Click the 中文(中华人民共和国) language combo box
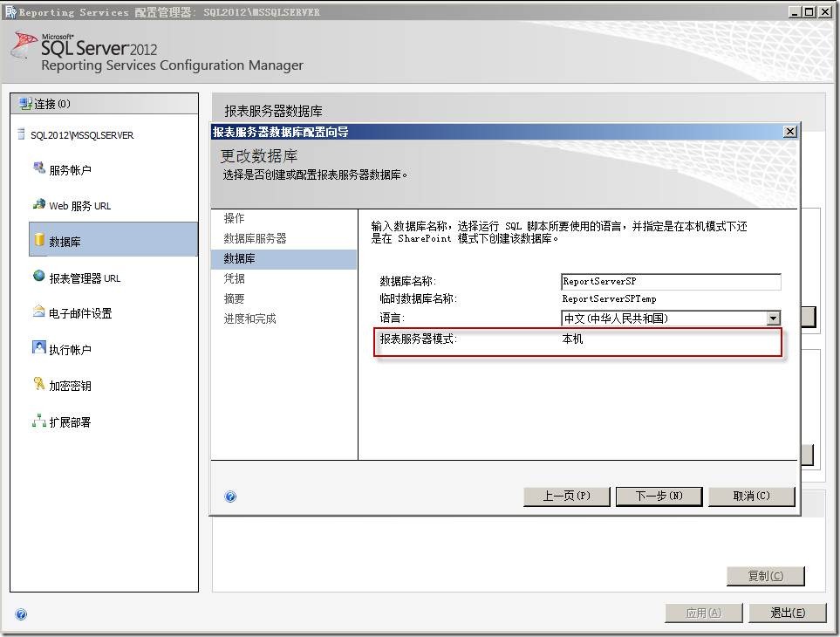Viewport: 840px width, 637px height. pyautogui.click(x=671, y=318)
